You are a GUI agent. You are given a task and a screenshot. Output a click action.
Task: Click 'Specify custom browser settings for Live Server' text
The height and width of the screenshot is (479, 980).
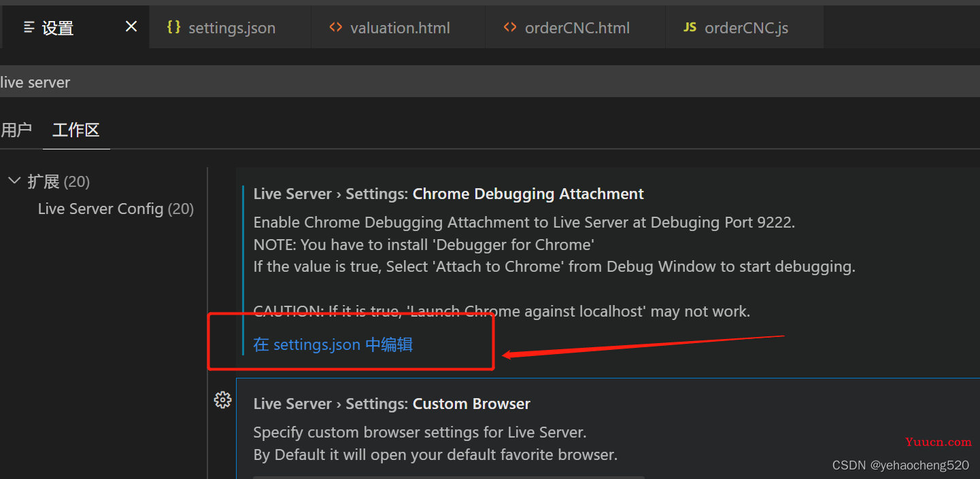[x=420, y=432]
